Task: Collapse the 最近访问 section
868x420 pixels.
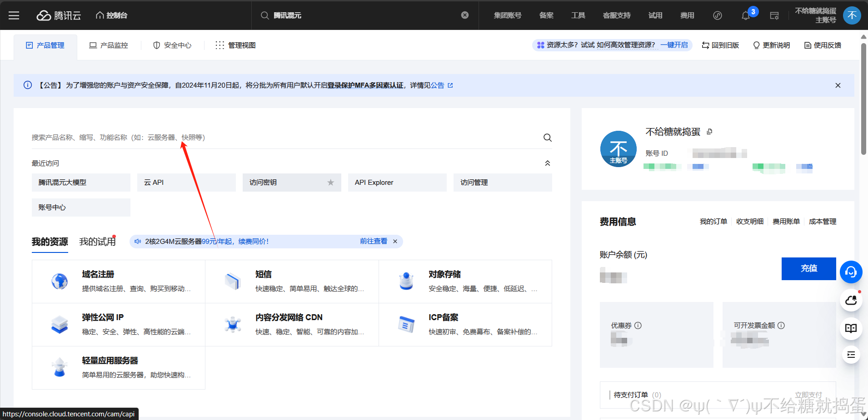Action: tap(548, 163)
